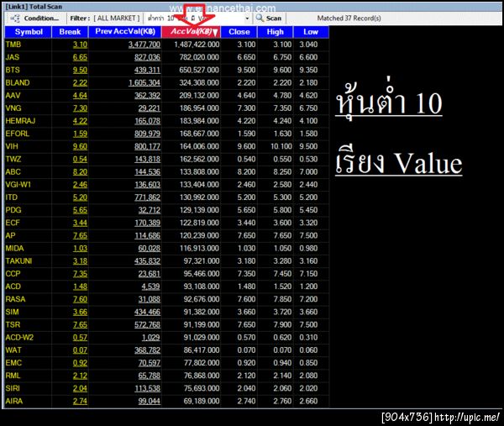Select the AAV symbol row
Image resolution: width=504 pixels, height=426 pixels.
pyautogui.click(x=167, y=96)
